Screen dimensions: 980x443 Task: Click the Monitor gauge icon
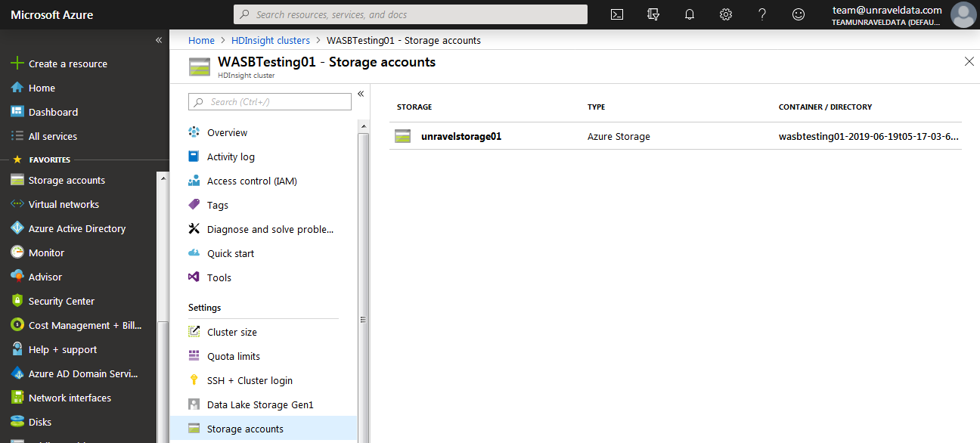click(x=17, y=252)
